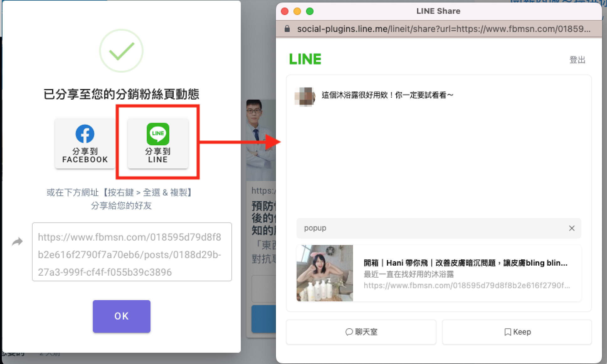
Task: Click the Facebook logo icon
Action: click(x=85, y=134)
